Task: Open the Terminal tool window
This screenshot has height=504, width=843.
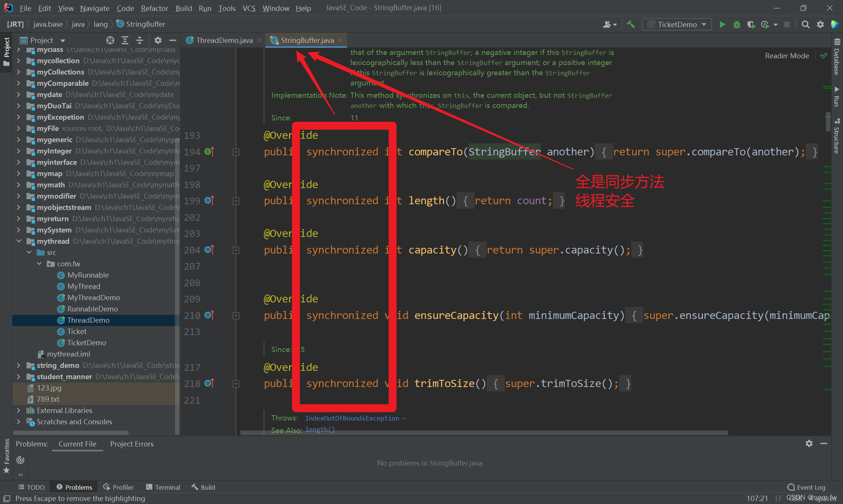Action: coord(163,487)
